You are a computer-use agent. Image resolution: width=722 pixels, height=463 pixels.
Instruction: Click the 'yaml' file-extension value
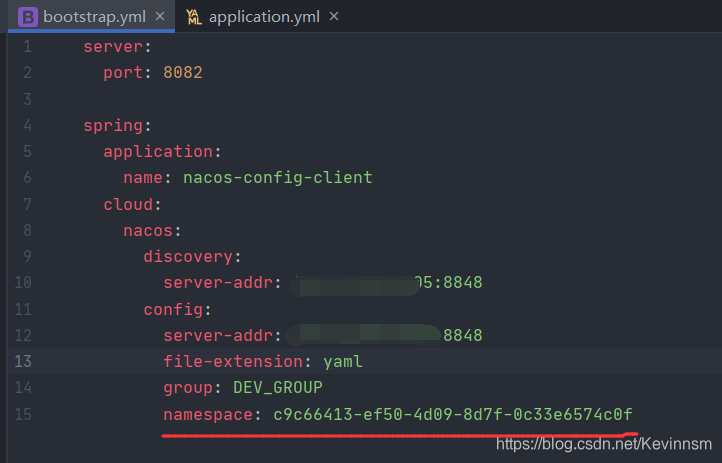[x=343, y=362]
